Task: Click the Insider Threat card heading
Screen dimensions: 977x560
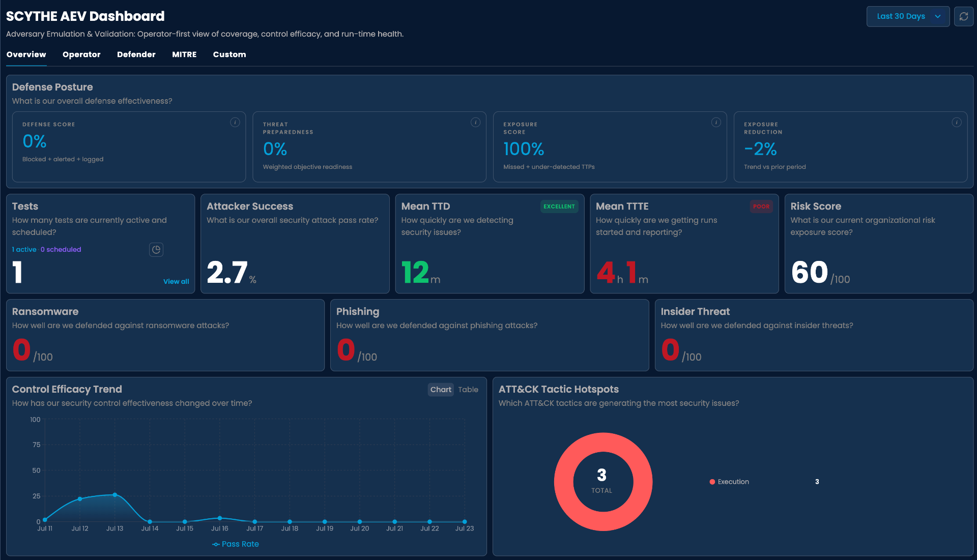Action: (x=695, y=311)
